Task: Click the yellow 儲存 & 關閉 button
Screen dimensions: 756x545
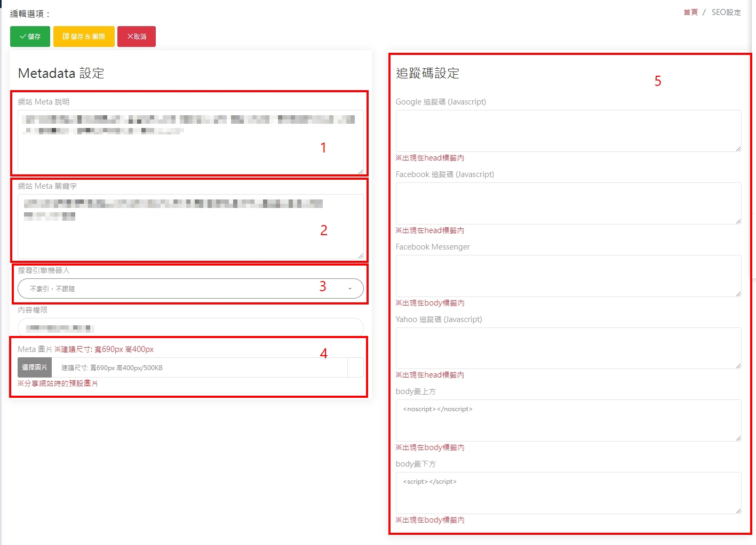Action: coord(84,37)
